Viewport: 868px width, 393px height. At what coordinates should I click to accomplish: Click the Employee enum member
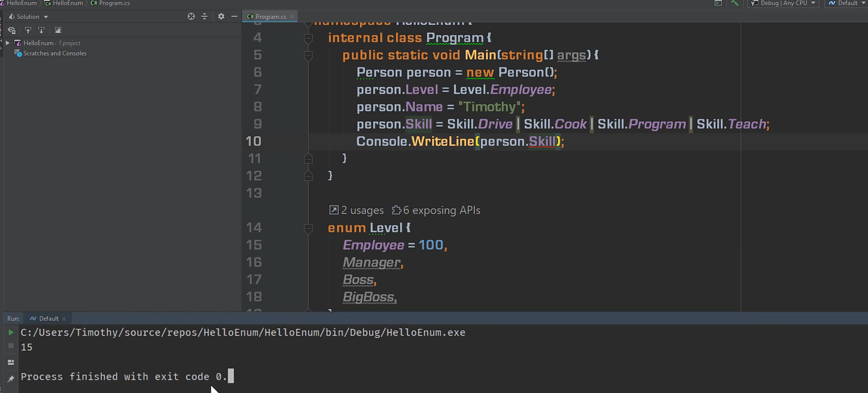pos(373,245)
